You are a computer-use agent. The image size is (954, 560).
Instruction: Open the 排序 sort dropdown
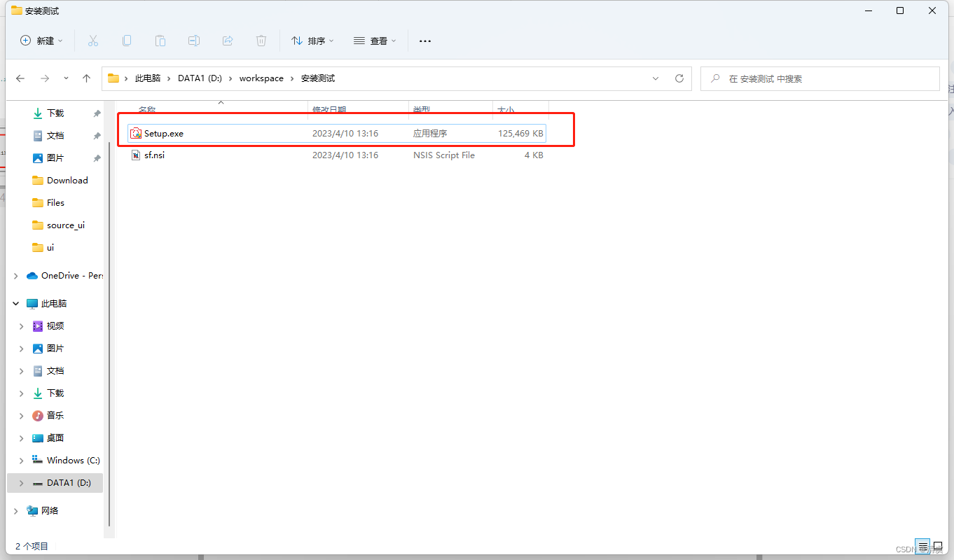(312, 41)
